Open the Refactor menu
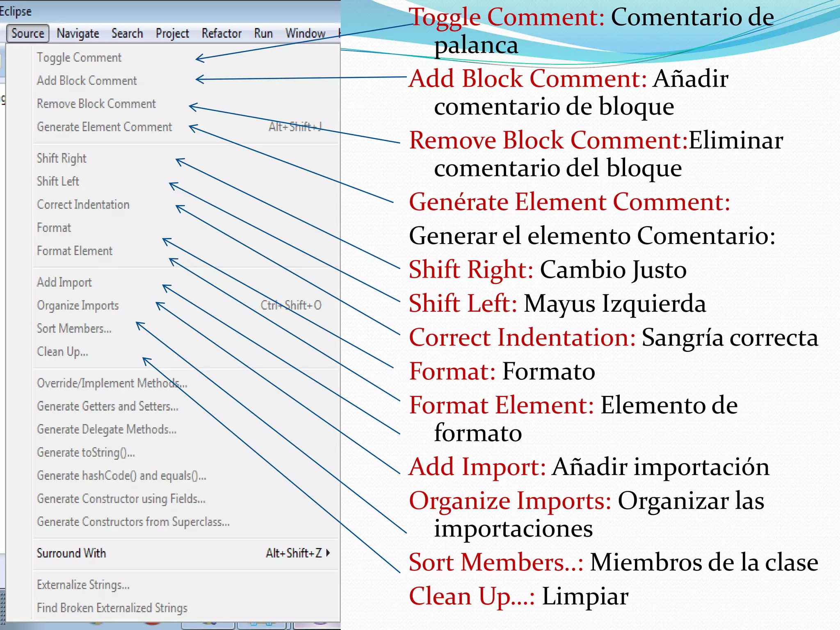The height and width of the screenshot is (630, 840). (221, 33)
